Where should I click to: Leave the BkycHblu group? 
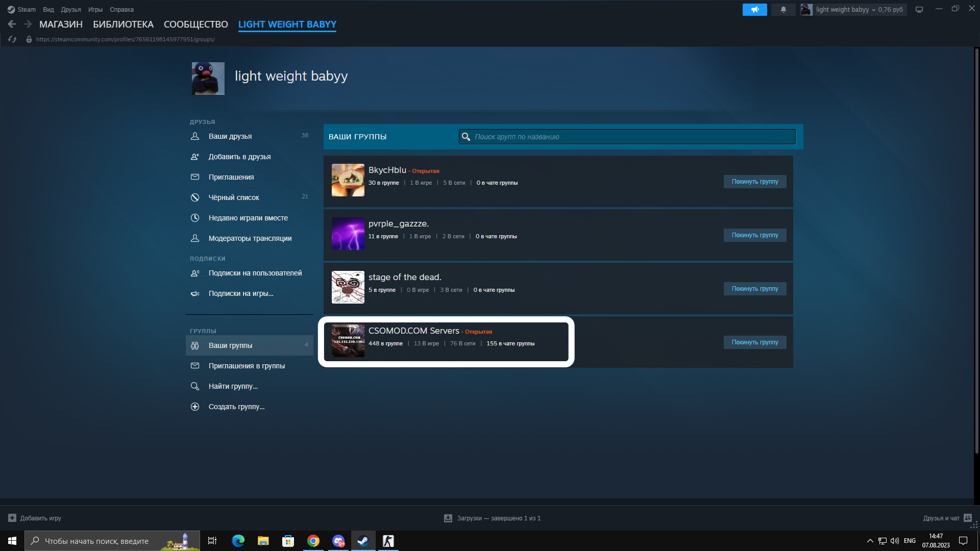(754, 182)
